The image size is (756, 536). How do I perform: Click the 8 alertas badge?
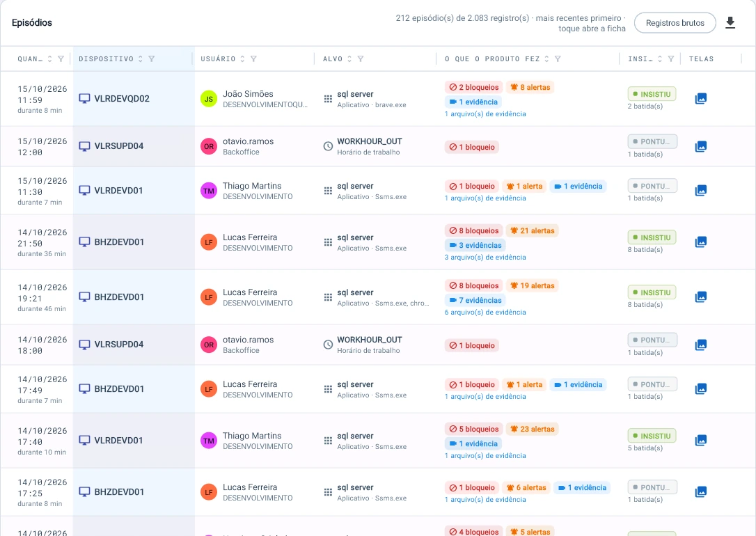(x=530, y=87)
